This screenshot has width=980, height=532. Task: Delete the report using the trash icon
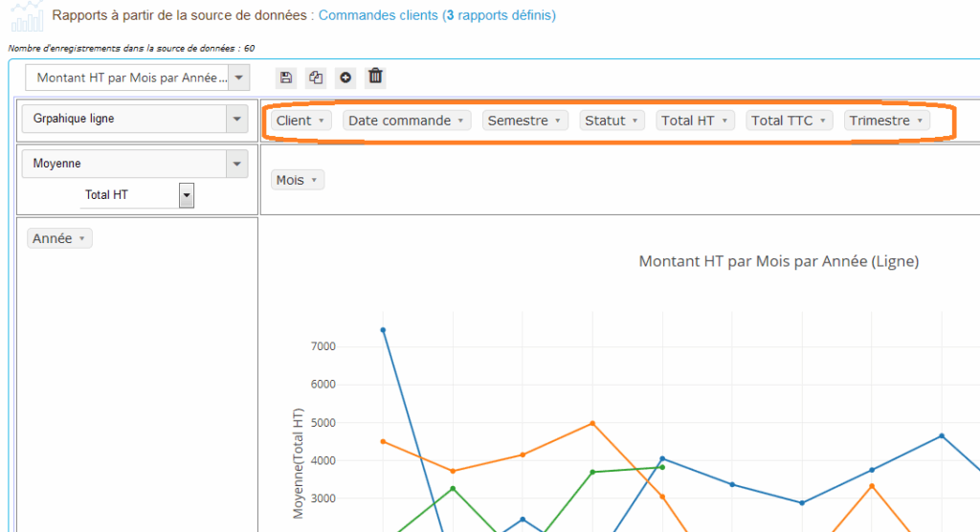pyautogui.click(x=375, y=77)
